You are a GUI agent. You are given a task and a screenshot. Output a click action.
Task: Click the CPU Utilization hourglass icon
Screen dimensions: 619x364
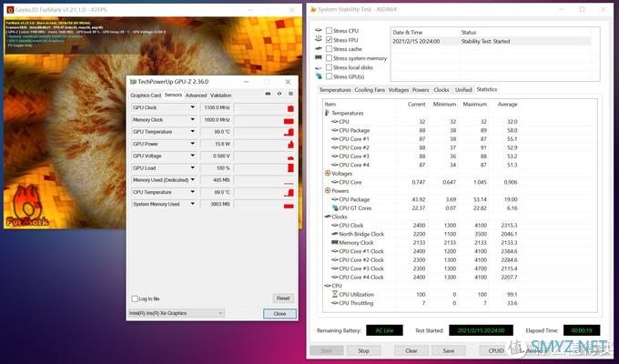tap(335, 294)
